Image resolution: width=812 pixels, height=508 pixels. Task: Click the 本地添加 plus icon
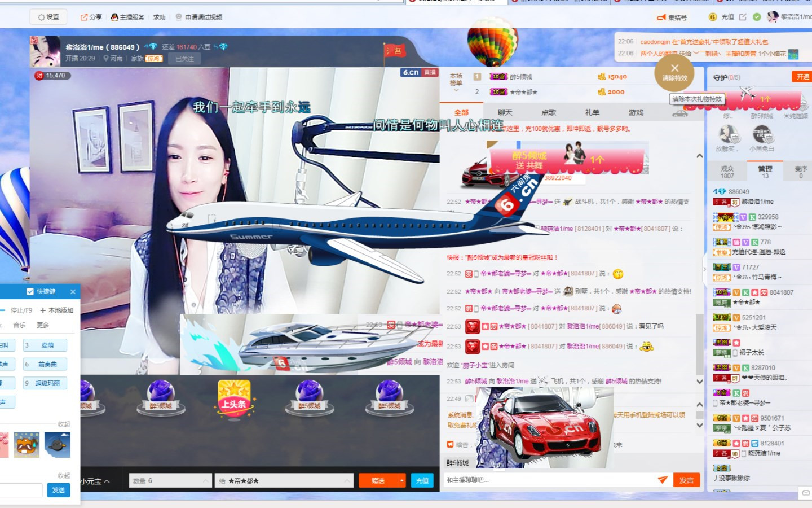click(x=43, y=310)
